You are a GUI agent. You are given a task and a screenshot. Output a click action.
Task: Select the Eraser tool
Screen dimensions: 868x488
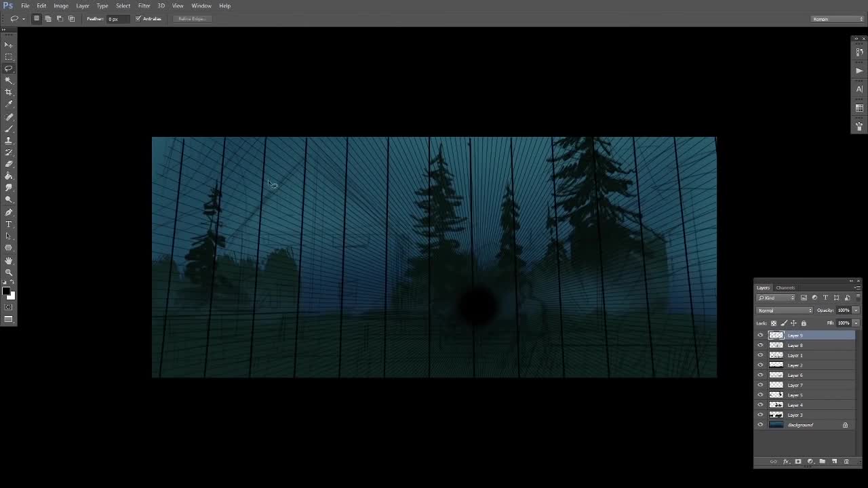click(9, 164)
